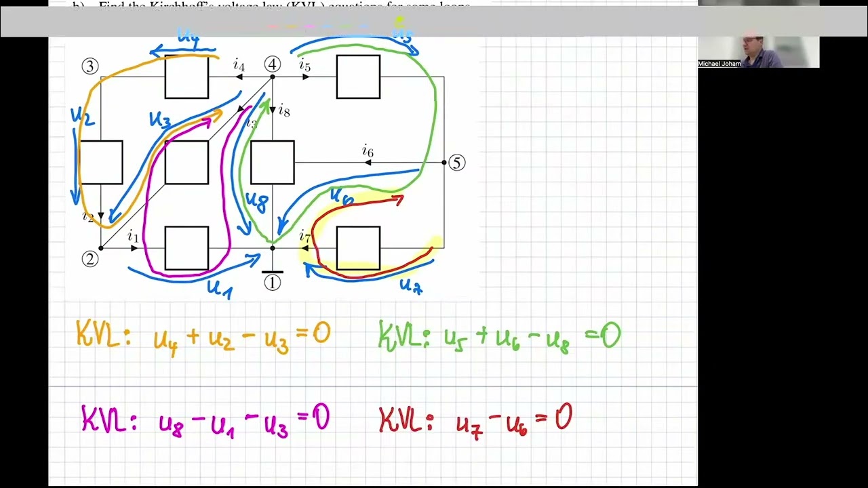
Task: Click the current label i6
Action: [368, 151]
